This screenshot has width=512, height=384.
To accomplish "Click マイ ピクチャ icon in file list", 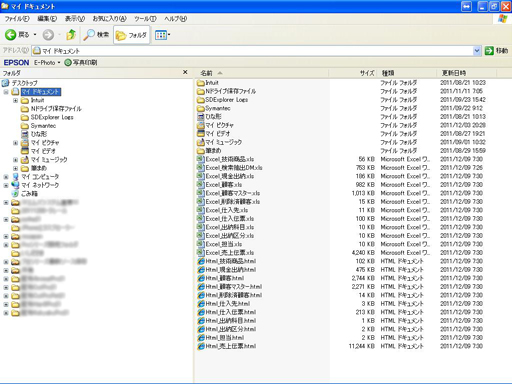I will [x=200, y=125].
